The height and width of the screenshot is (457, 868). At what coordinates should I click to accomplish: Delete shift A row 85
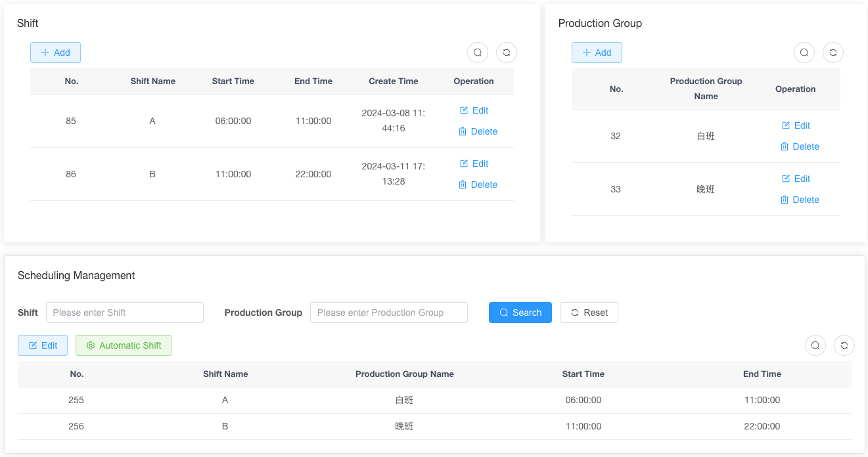(478, 131)
